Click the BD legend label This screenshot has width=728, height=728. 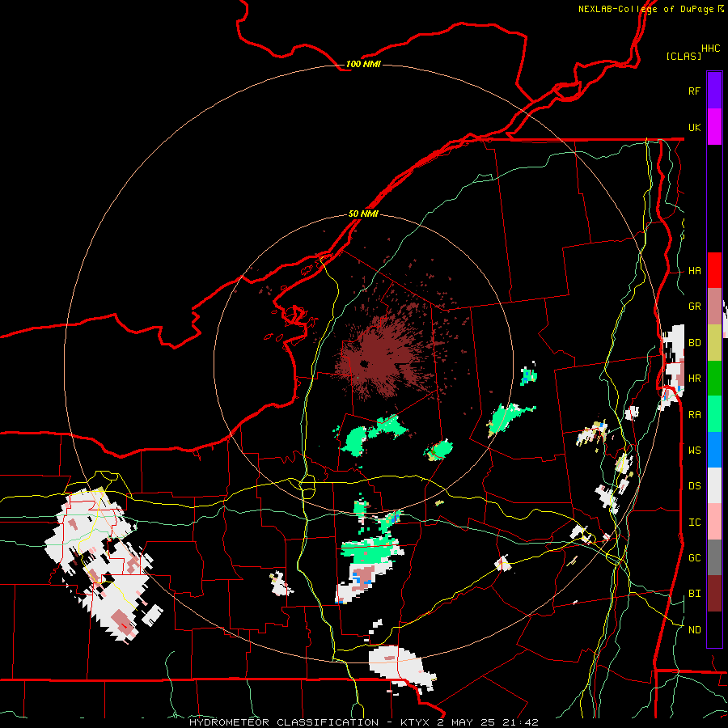[x=694, y=343]
